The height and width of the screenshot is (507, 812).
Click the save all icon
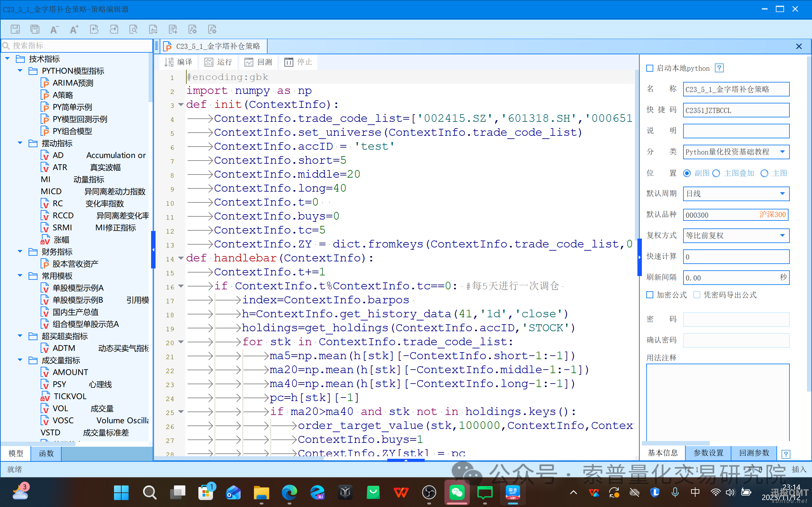point(35,29)
